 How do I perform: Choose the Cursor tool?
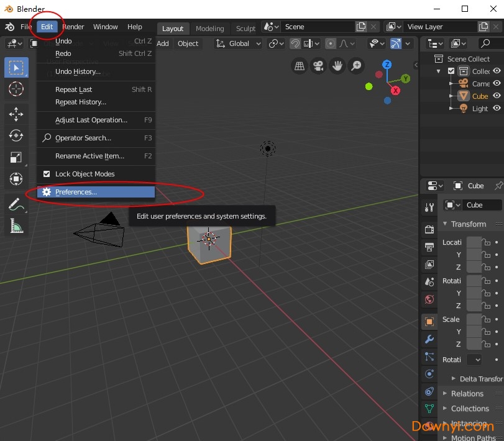tap(16, 89)
